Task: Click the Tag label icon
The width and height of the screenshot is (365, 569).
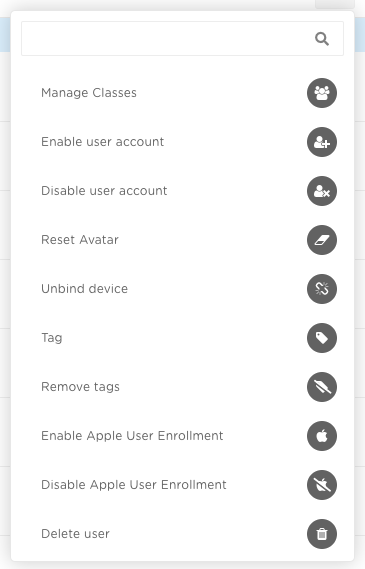Action: pyautogui.click(x=322, y=338)
